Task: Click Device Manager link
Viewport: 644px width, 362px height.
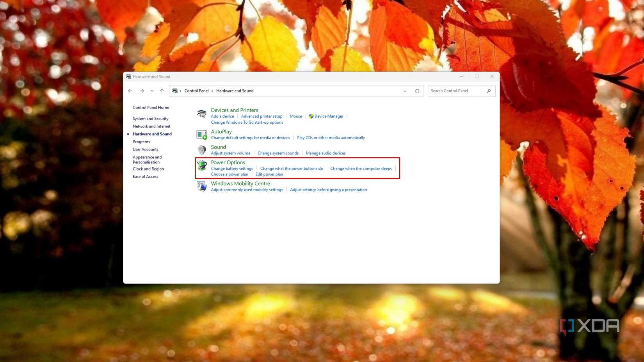Action: click(329, 116)
